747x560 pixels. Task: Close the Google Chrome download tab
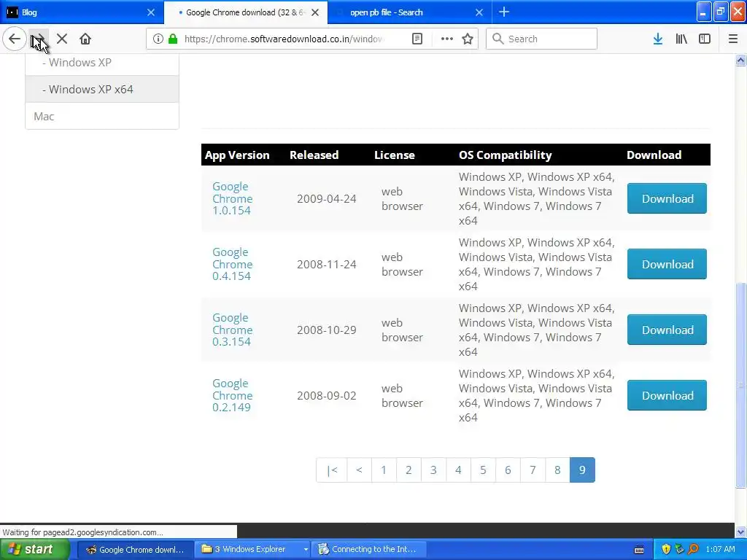tap(315, 12)
